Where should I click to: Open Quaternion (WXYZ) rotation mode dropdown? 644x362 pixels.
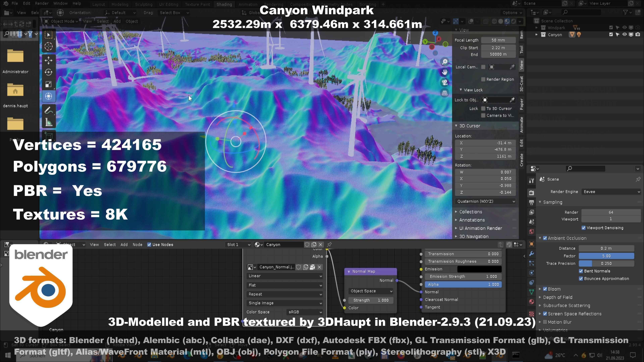tap(485, 201)
